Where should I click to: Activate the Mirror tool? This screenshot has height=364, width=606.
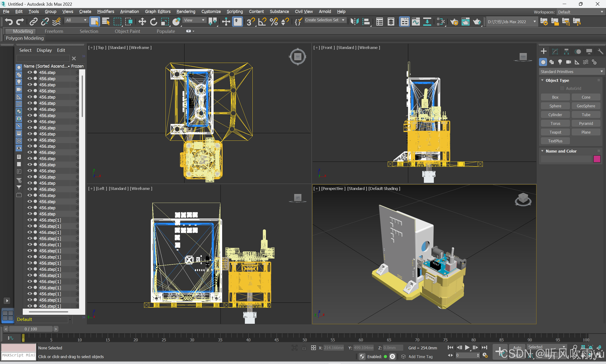[x=354, y=22]
